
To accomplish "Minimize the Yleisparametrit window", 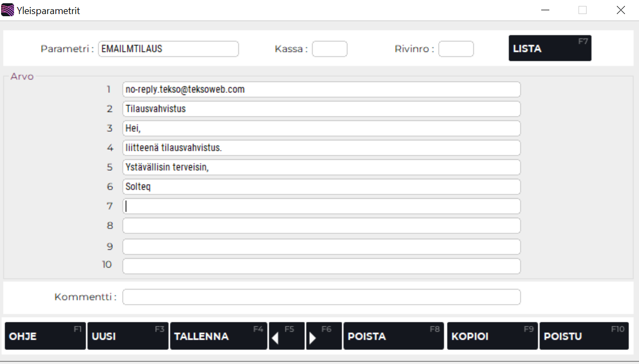I will click(x=546, y=10).
